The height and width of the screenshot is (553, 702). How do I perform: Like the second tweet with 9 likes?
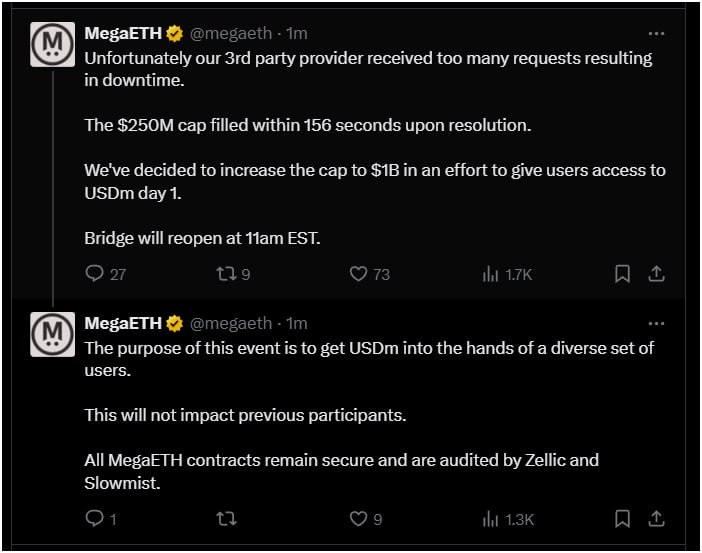(x=358, y=519)
